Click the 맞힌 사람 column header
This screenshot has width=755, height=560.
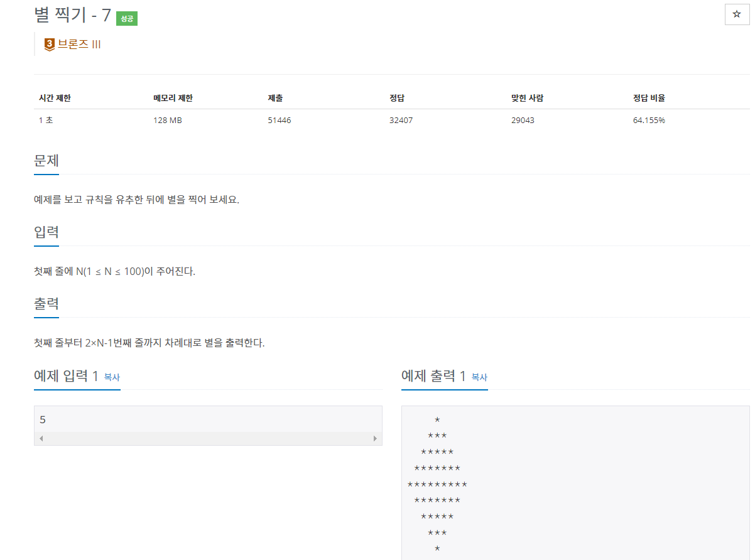(527, 98)
